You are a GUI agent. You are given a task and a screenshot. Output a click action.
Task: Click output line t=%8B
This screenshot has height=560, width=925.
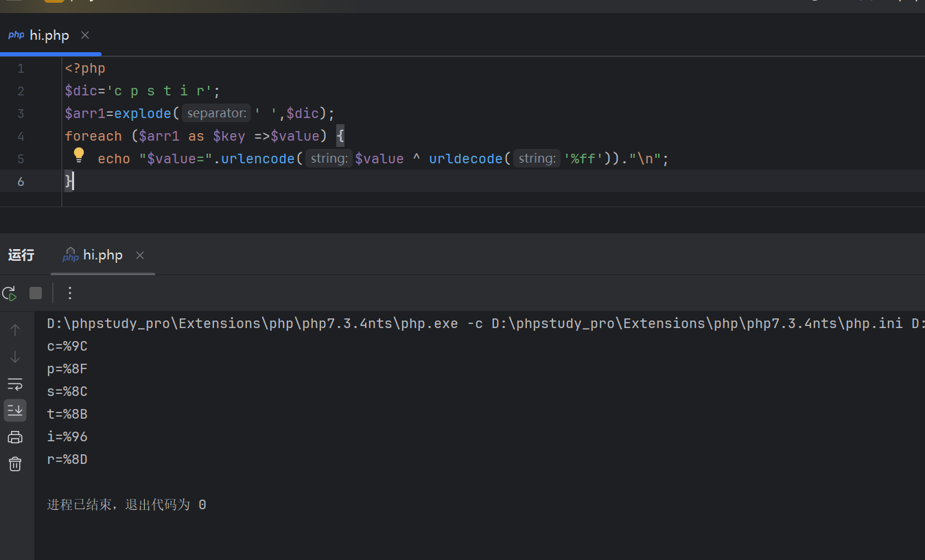67,415
